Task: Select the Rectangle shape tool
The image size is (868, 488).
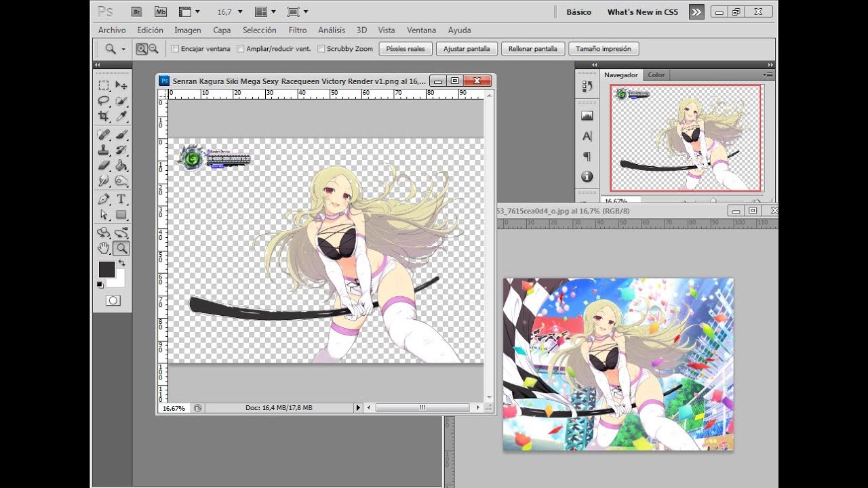Action: pyautogui.click(x=121, y=214)
